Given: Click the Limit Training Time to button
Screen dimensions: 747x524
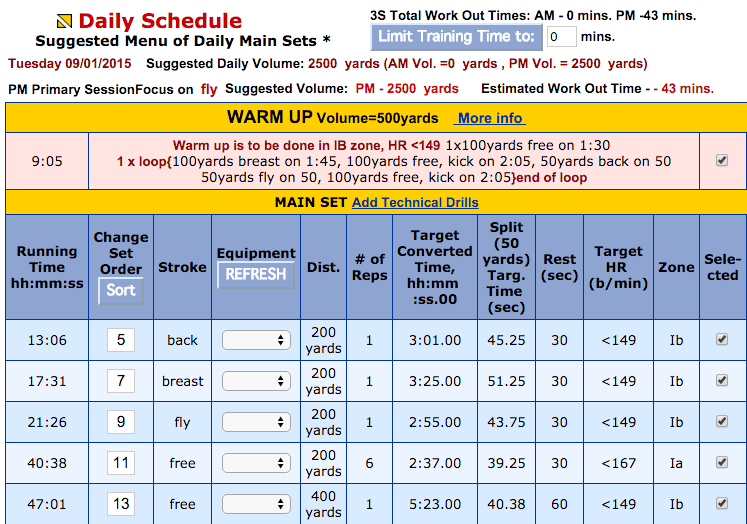Looking at the screenshot, I should tap(456, 37).
